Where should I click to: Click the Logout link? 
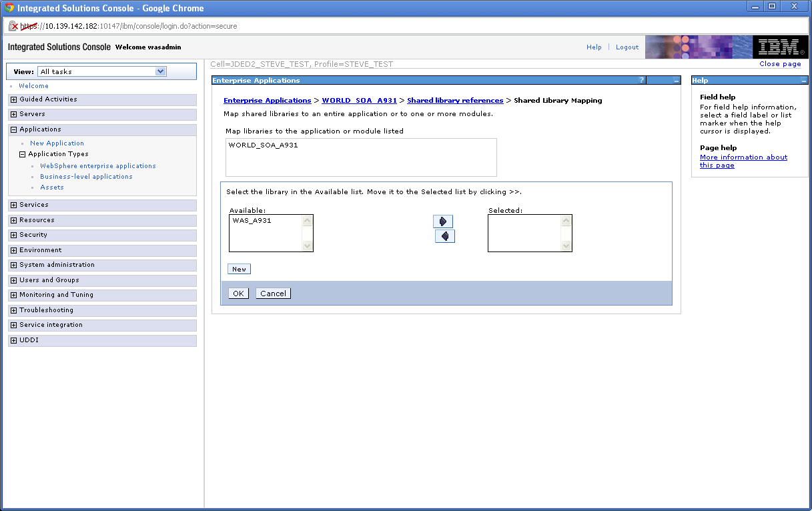pyautogui.click(x=627, y=47)
